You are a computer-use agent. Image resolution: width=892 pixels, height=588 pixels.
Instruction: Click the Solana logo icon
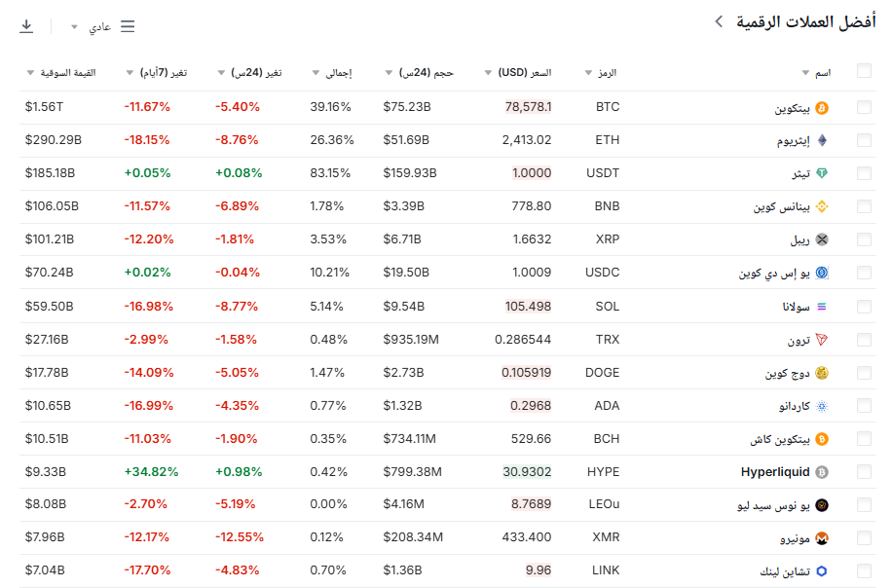click(x=822, y=307)
